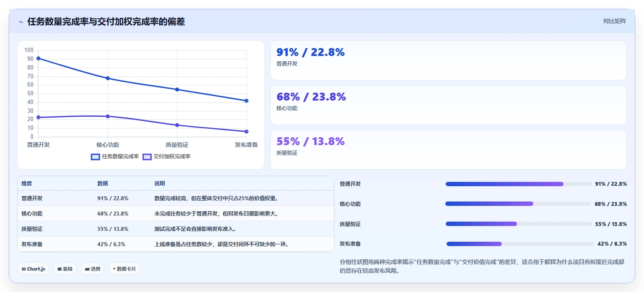Click blue line point at 发布准备 (42)

[x=246, y=101]
